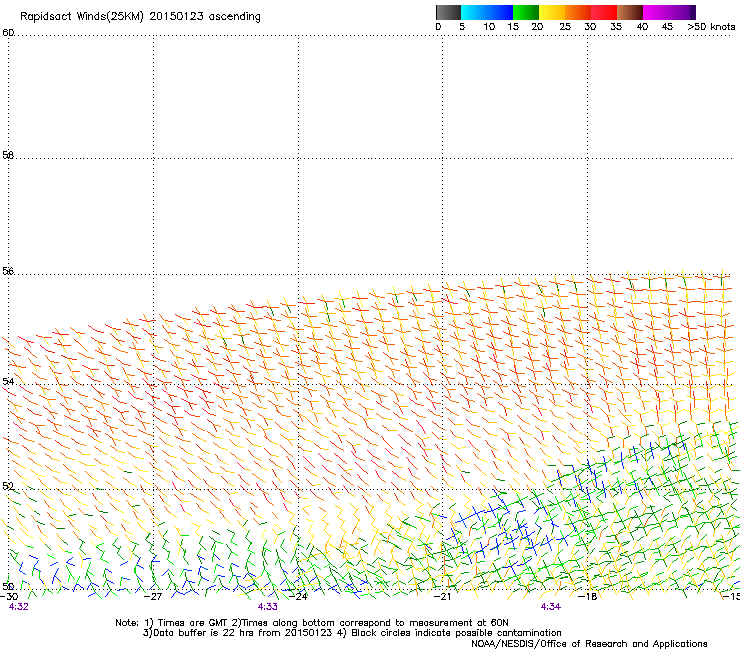Click the latitude label '60'
The height and width of the screenshot is (650, 740).
coord(8,33)
